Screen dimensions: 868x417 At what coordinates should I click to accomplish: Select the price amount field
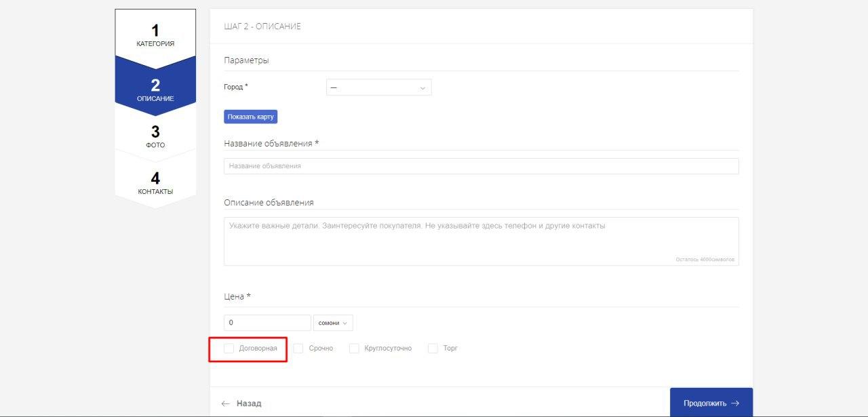267,323
